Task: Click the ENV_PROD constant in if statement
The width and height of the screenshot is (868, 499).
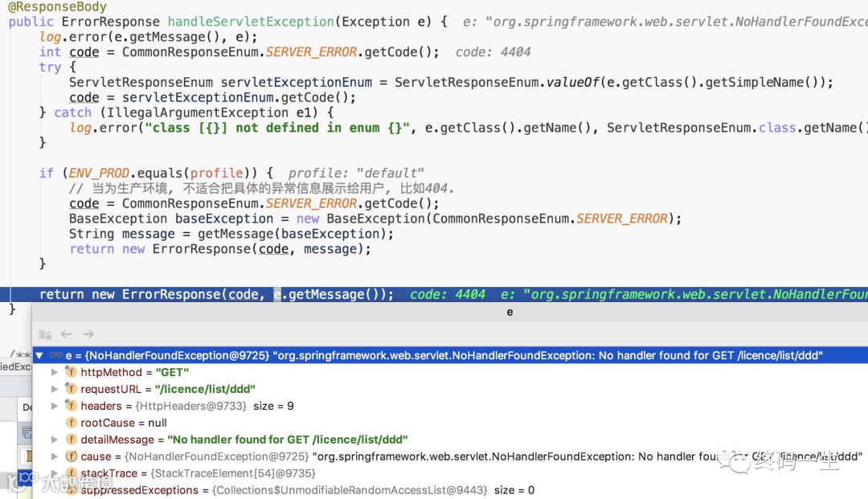Action: 99,173
